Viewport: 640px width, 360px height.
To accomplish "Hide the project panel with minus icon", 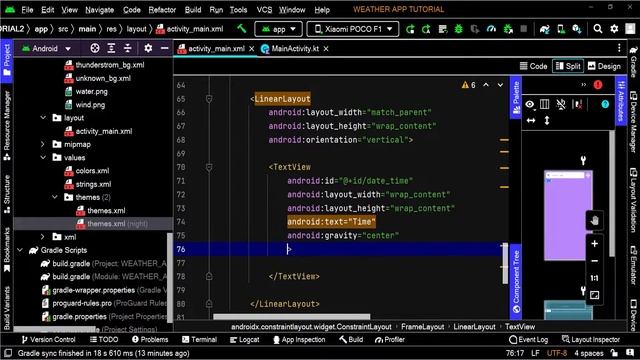I will (164, 49).
